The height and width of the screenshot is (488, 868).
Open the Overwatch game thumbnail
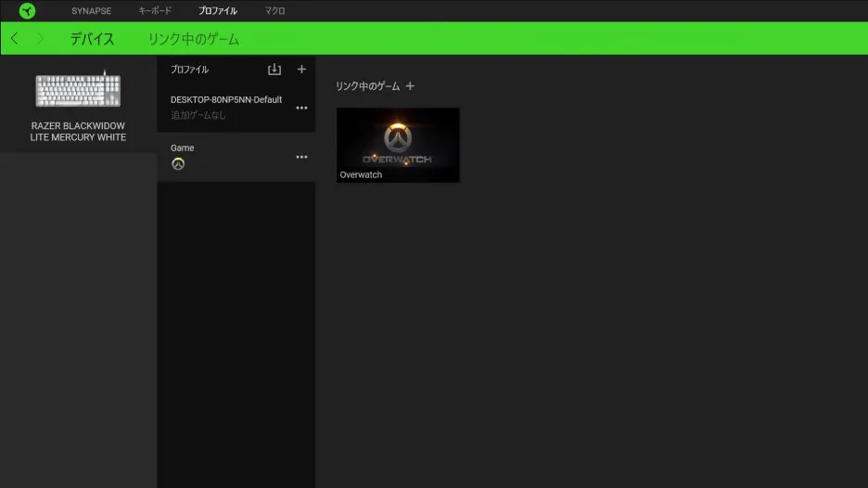point(398,145)
